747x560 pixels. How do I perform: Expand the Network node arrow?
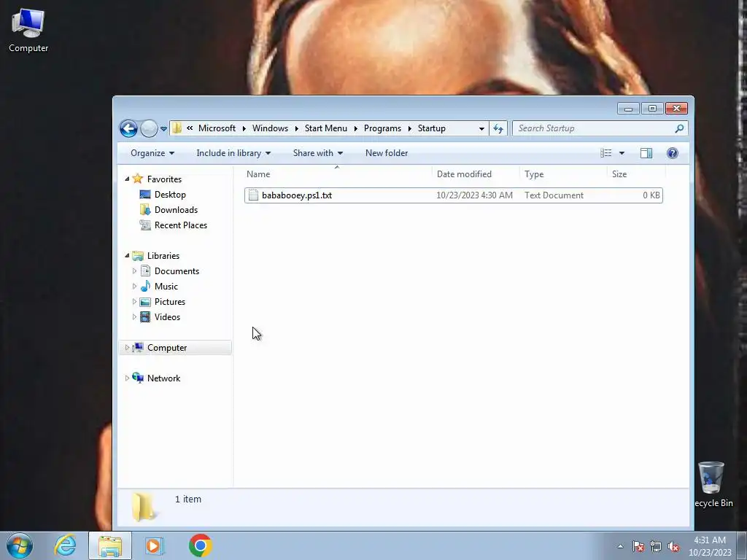pos(127,378)
